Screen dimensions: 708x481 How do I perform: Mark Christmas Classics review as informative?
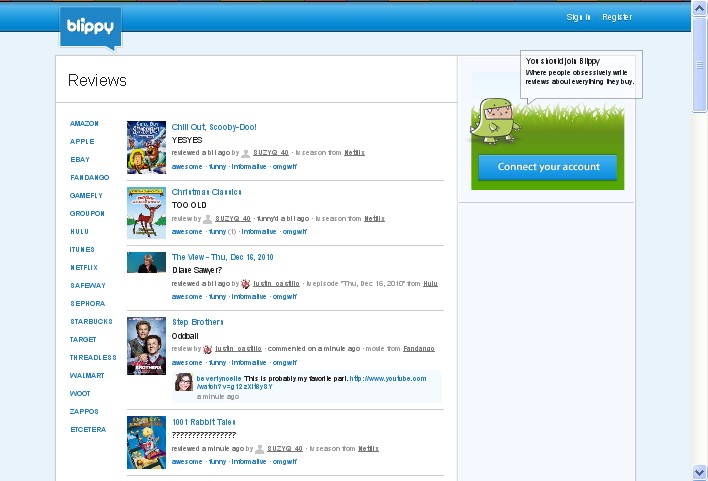click(259, 232)
